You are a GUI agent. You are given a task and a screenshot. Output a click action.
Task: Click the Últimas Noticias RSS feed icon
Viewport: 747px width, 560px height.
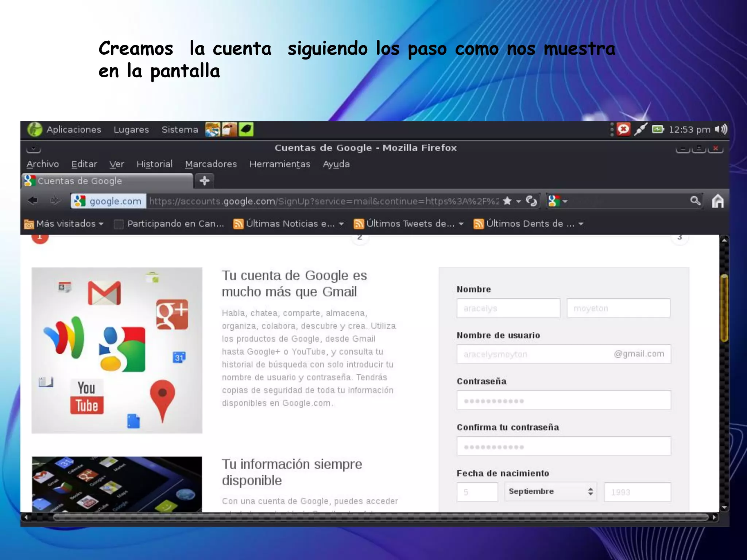pos(238,224)
